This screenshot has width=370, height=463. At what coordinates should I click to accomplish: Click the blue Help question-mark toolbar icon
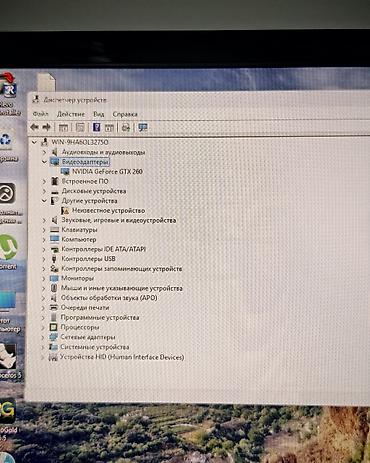(96, 127)
